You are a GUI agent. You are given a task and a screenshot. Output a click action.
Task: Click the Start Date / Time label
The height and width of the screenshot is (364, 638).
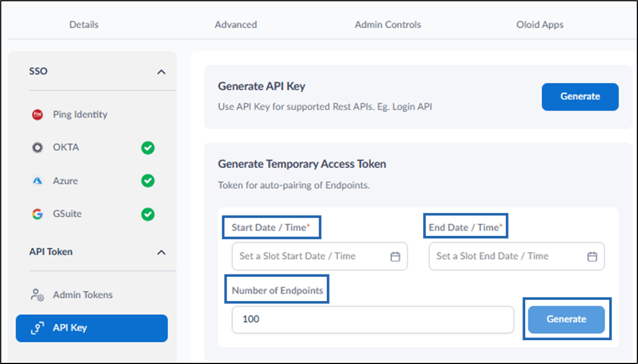[271, 228]
